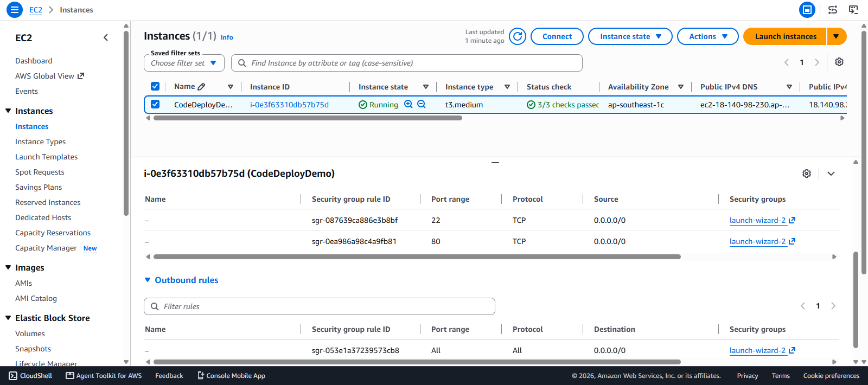
Task: Open the top-bar icon with two opposing arrows
Action: (833, 10)
